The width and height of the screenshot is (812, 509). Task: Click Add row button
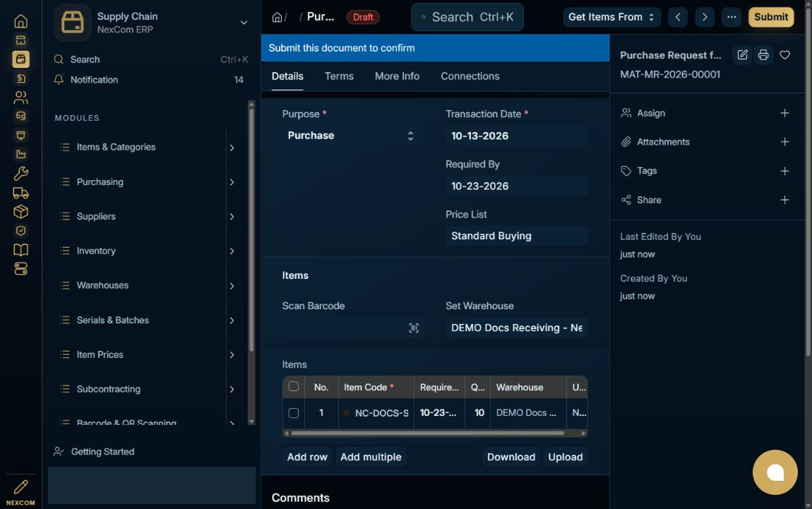click(x=307, y=457)
